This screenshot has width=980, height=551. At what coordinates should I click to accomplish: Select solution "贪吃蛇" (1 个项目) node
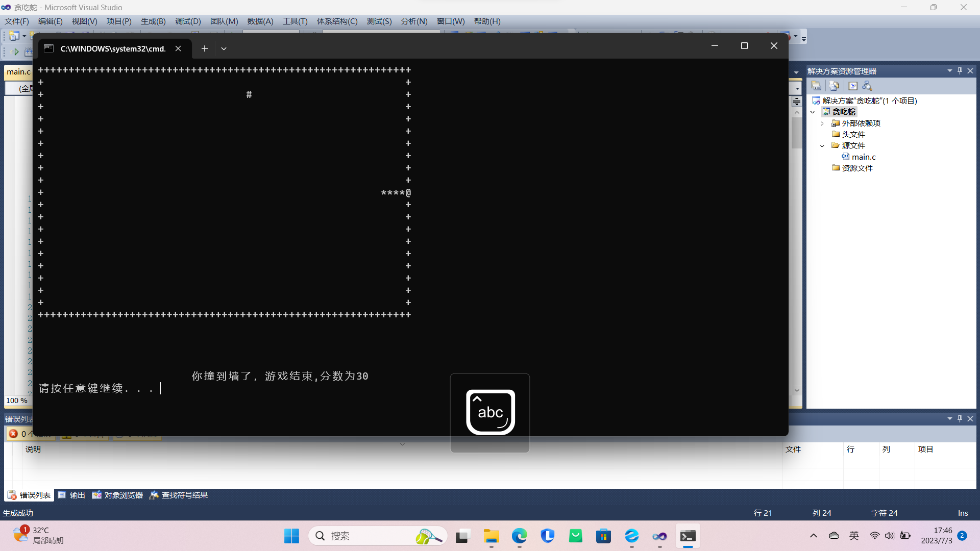tap(869, 101)
